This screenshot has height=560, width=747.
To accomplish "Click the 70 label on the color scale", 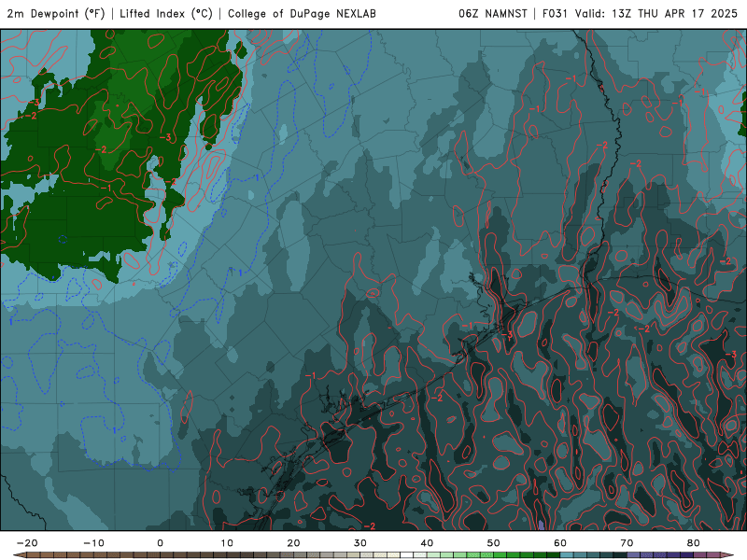I will [627, 543].
